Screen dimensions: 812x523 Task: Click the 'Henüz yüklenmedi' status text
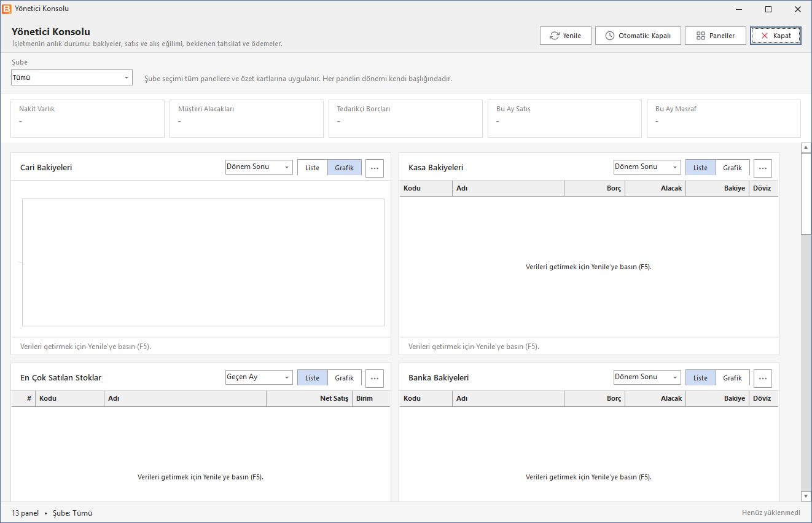click(x=771, y=513)
